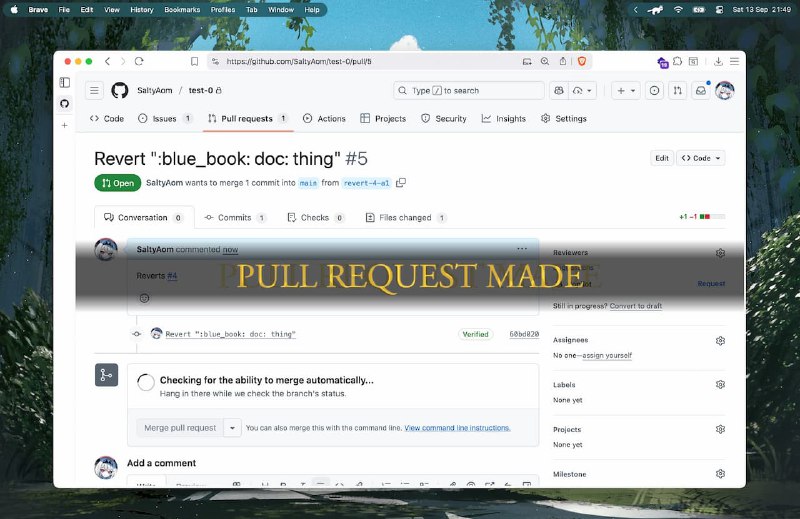800x519 pixels.
Task: Open merge method dropdown arrow
Action: pos(232,427)
